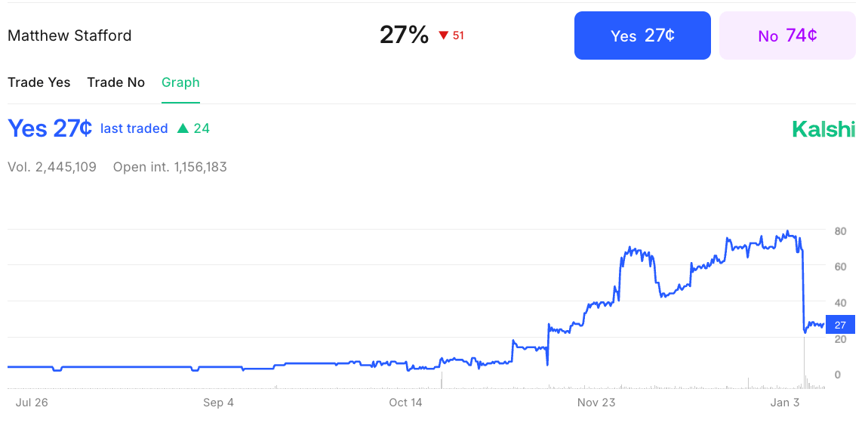Click the 80 label on price axis
Viewport: 868px width, 429px height.
pyautogui.click(x=840, y=231)
